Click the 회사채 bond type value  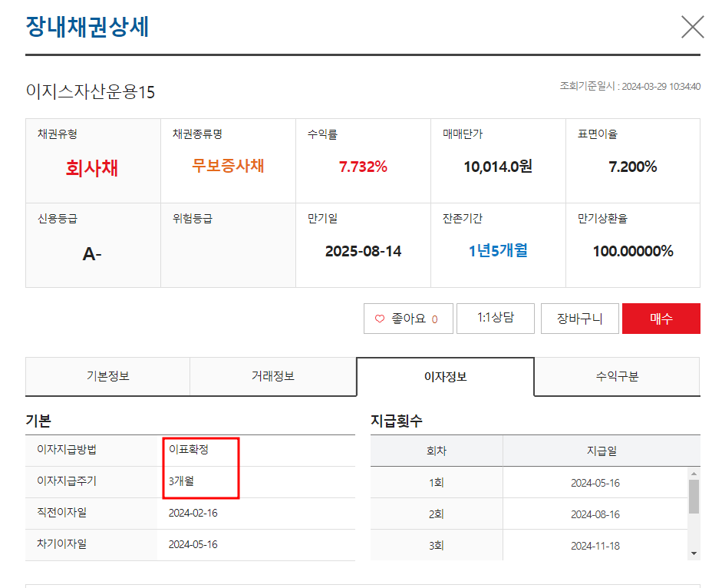tap(92, 167)
